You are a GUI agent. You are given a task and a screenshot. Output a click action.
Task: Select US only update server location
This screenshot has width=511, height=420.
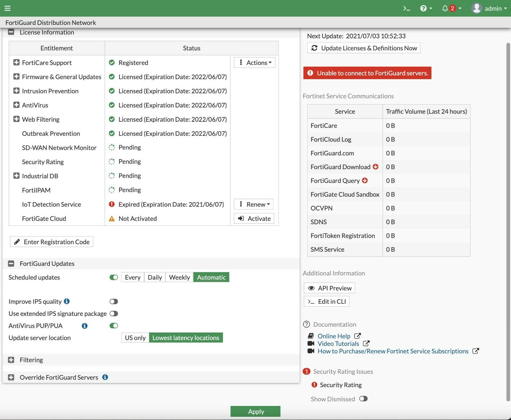(x=135, y=338)
